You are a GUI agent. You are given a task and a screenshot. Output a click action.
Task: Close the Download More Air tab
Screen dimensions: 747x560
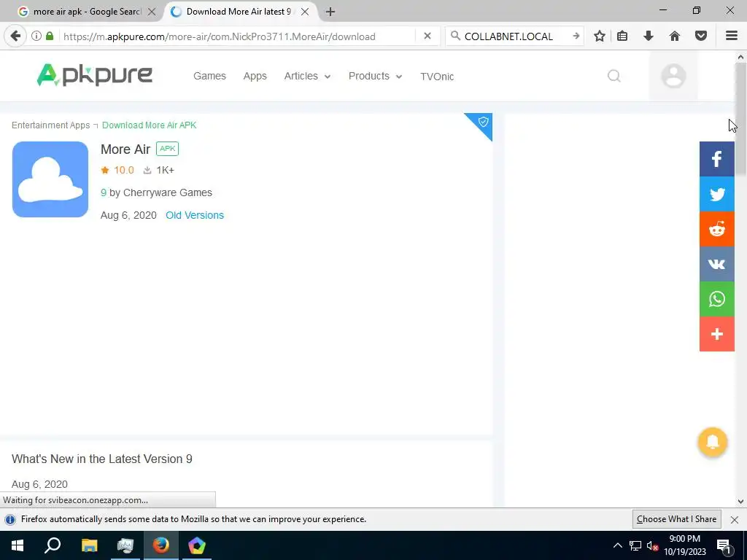(305, 12)
